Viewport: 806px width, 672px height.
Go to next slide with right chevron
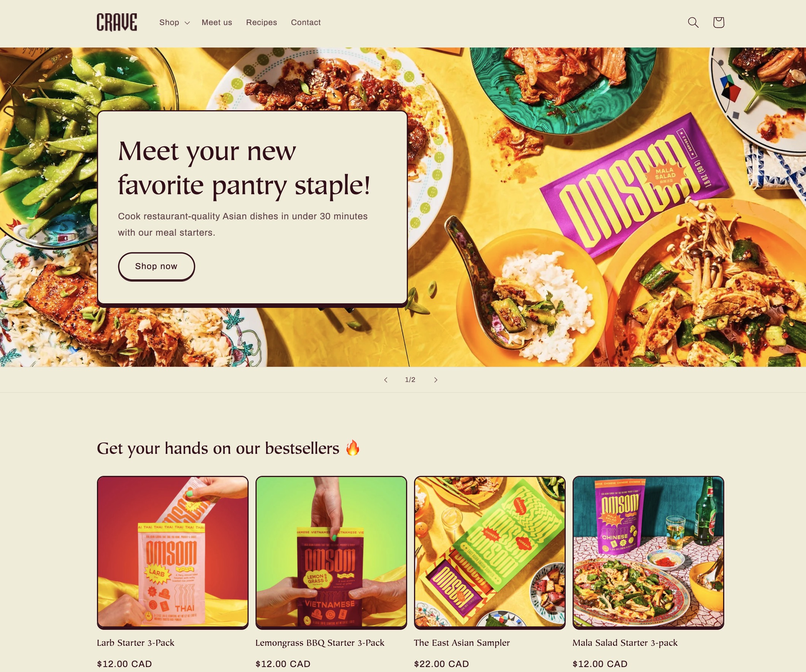[436, 380]
